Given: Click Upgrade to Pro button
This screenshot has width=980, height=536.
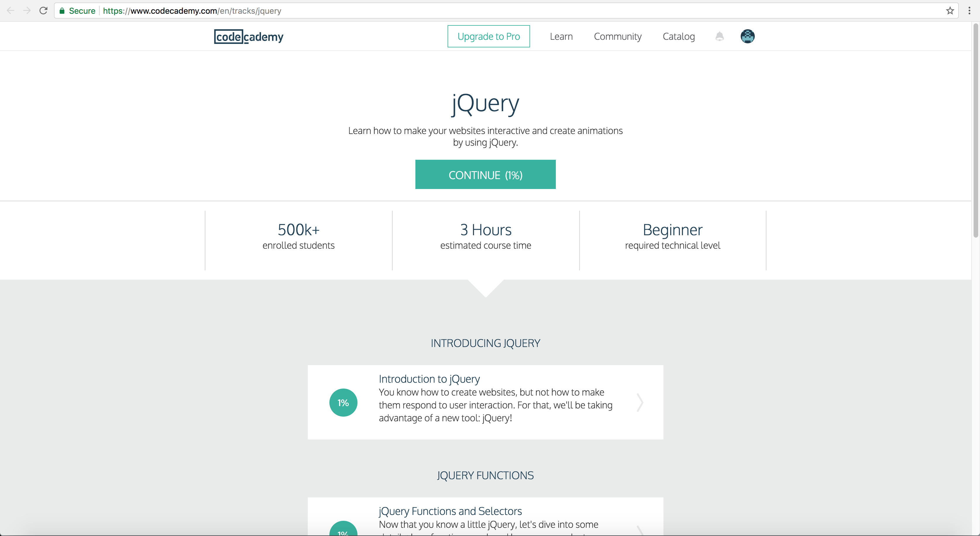Looking at the screenshot, I should coord(489,37).
